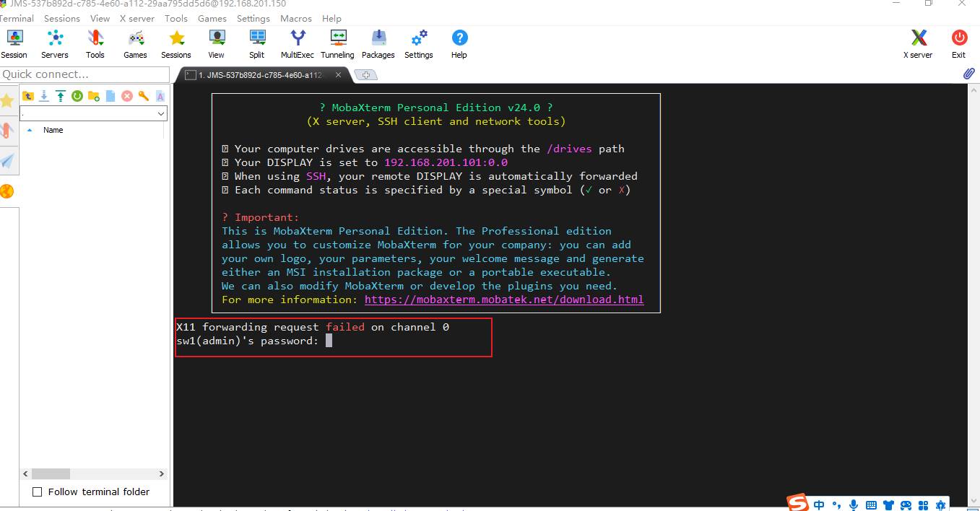Viewport: 980px width, 511px height.
Task: Create new folder icon in file browser
Action: [94, 96]
